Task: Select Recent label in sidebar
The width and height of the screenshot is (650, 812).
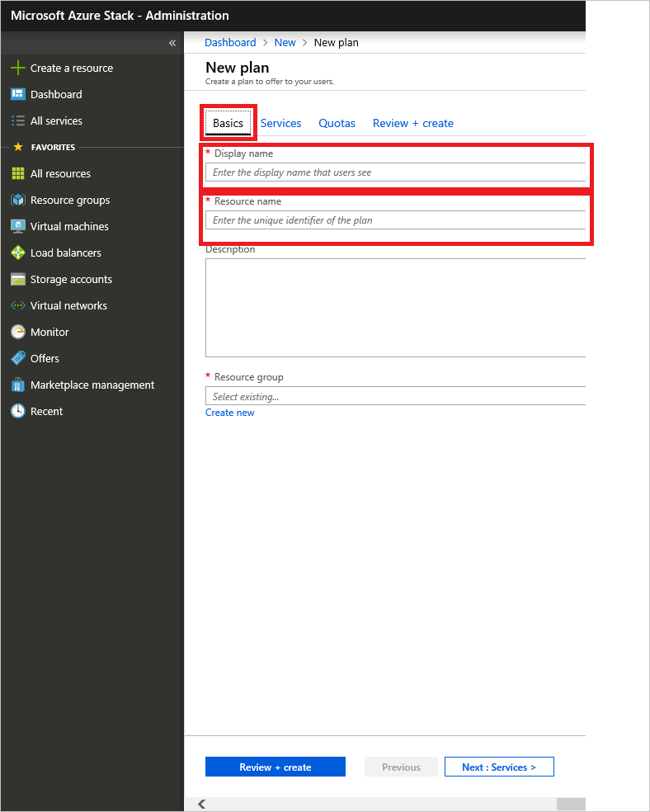Action: tap(46, 411)
